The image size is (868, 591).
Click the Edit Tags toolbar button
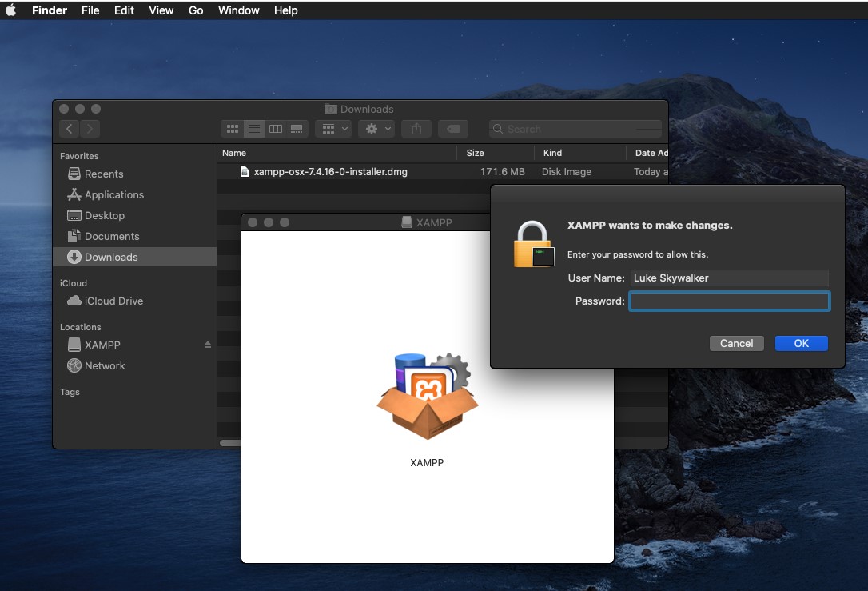(x=453, y=129)
